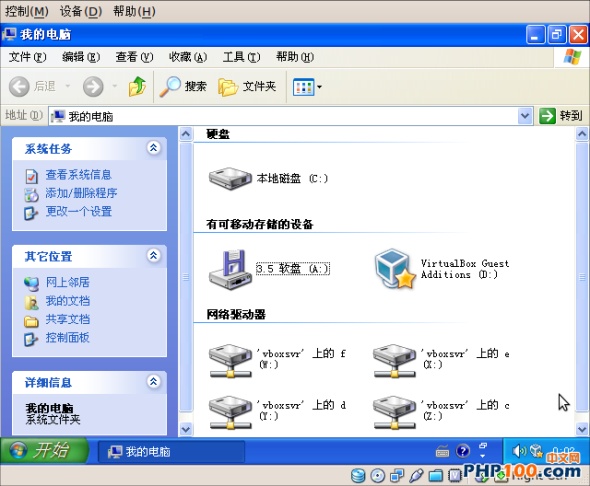
Task: Select VirtualBox Guest Additions (D:) icon
Action: coord(395,269)
